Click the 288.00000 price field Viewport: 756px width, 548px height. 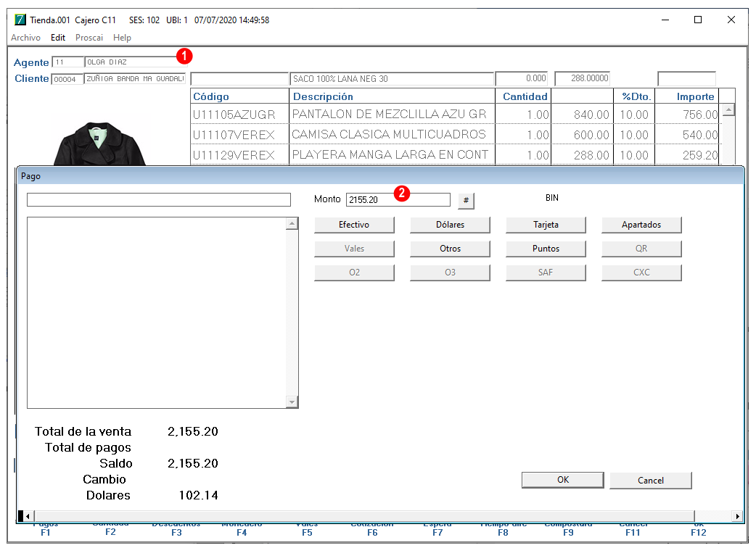(583, 78)
